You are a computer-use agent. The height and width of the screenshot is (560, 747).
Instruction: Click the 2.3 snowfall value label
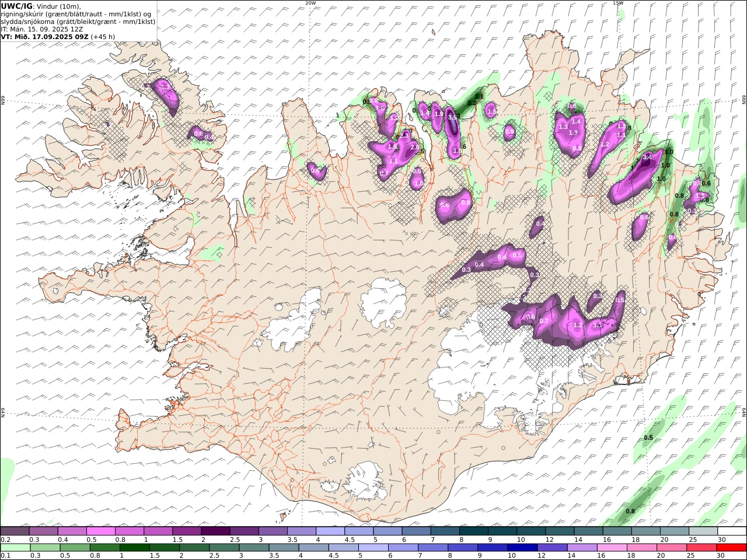404,135
